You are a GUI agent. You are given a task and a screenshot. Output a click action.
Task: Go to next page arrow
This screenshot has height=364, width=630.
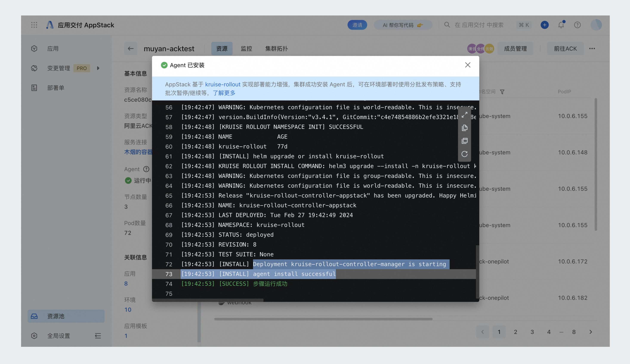point(591,332)
